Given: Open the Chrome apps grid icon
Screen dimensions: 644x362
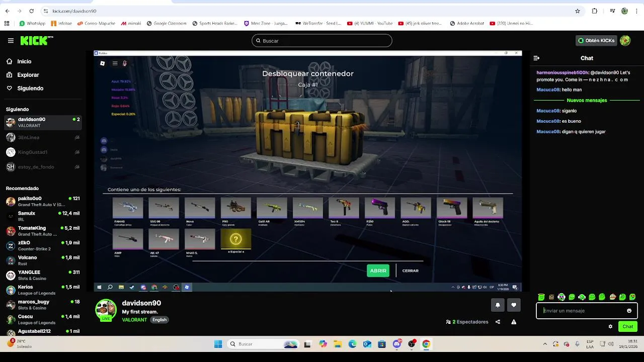Looking at the screenshot, I should pyautogui.click(x=7, y=23).
